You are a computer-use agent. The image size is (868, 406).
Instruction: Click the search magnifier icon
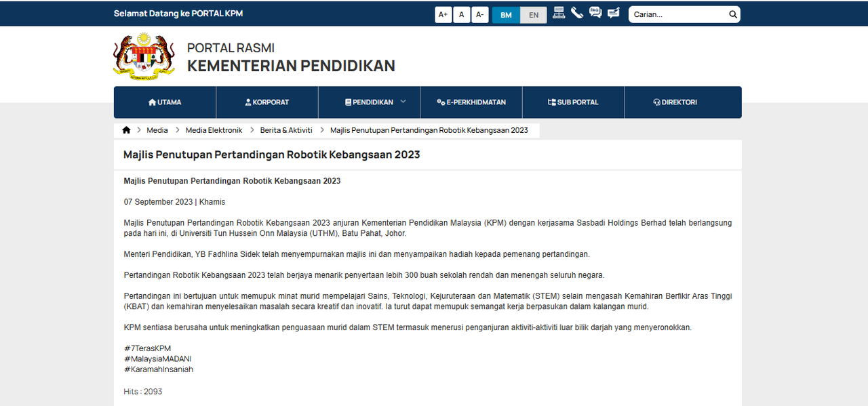pyautogui.click(x=733, y=14)
